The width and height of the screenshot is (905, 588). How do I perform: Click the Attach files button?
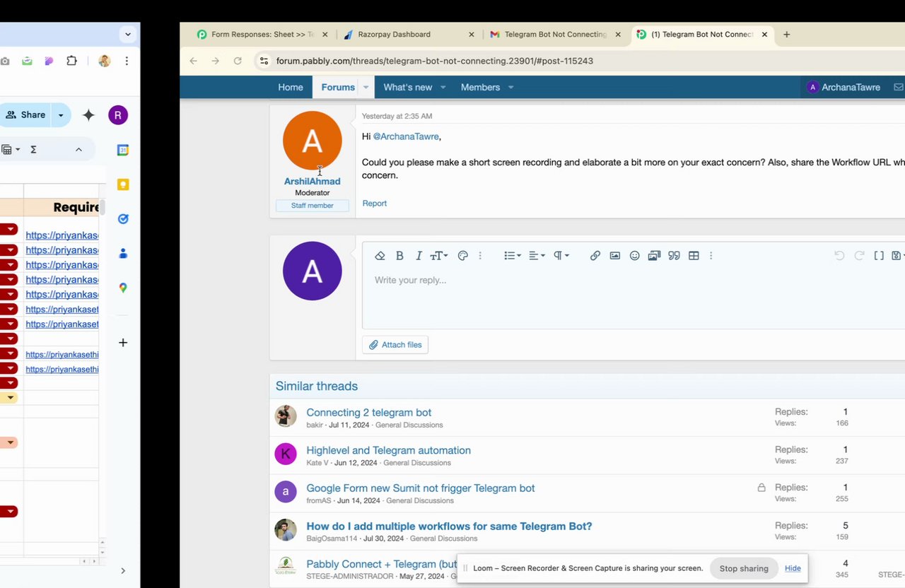[x=395, y=345]
